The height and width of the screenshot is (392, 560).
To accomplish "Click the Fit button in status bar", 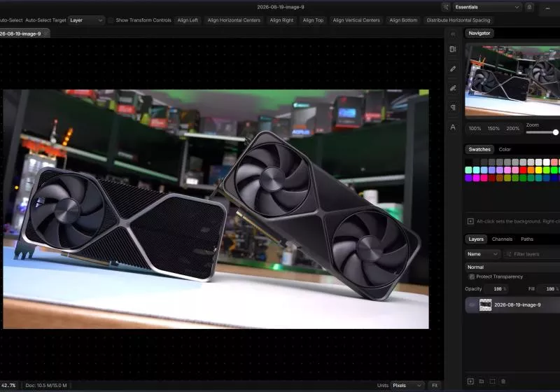I will pos(435,385).
